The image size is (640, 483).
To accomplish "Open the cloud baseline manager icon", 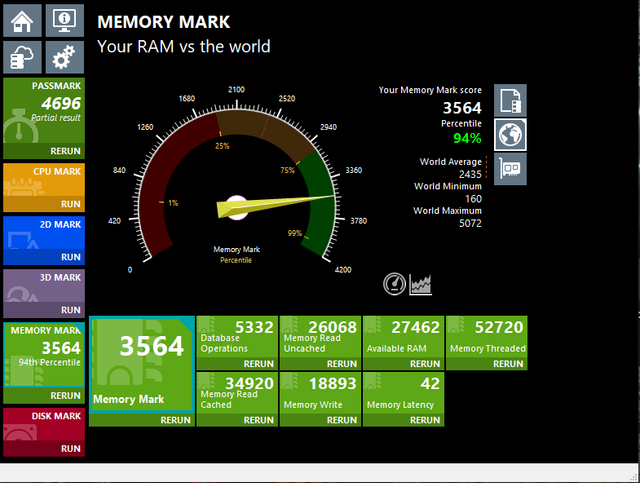I will (x=22, y=57).
